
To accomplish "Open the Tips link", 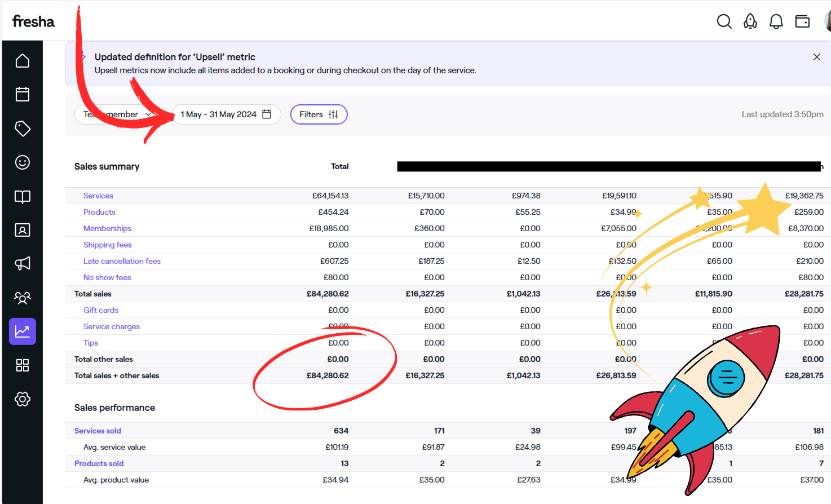I will [91, 343].
